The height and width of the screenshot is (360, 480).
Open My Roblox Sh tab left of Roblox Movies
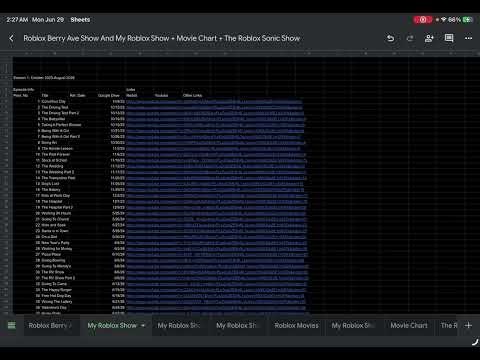tap(237, 325)
